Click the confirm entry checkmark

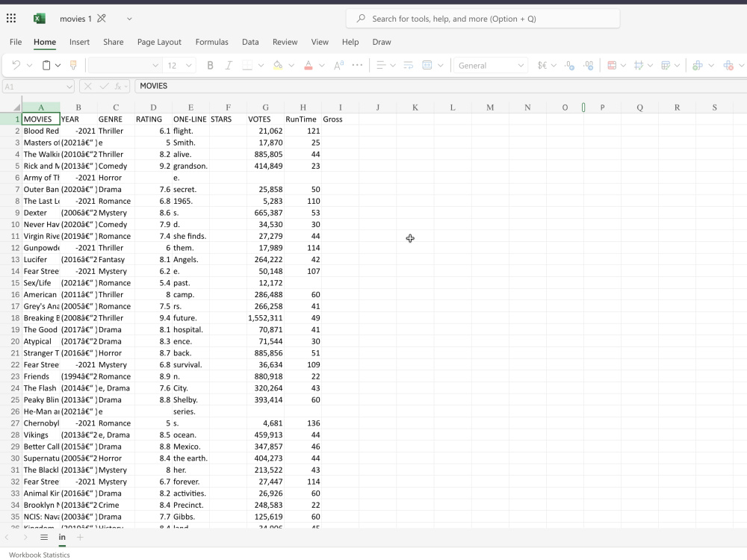104,86
